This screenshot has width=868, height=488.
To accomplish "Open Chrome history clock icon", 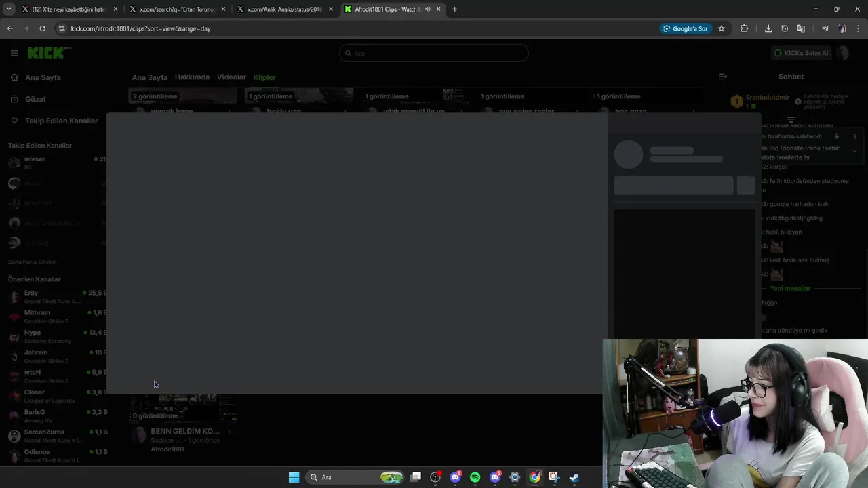I will click(x=785, y=28).
